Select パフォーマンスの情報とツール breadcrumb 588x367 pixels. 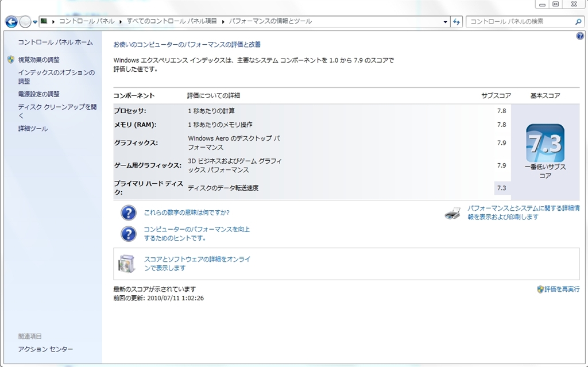coord(270,21)
